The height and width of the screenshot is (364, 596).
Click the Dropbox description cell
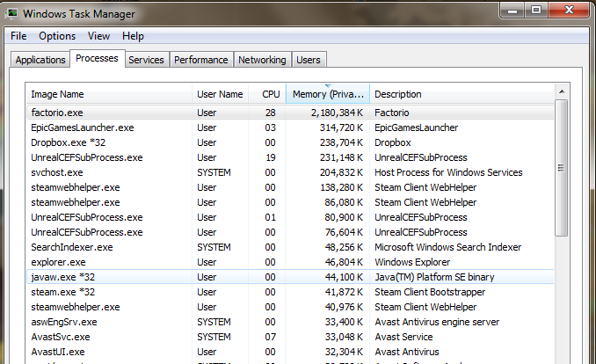click(x=393, y=142)
